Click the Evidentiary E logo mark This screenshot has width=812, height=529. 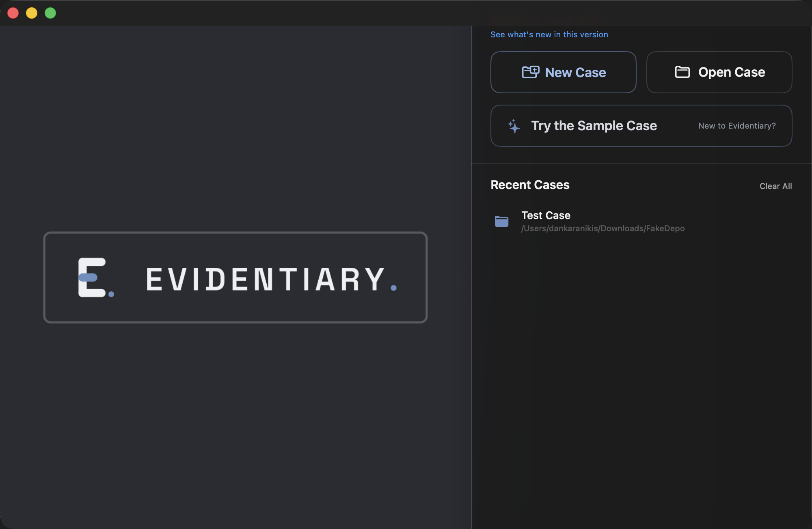96,277
